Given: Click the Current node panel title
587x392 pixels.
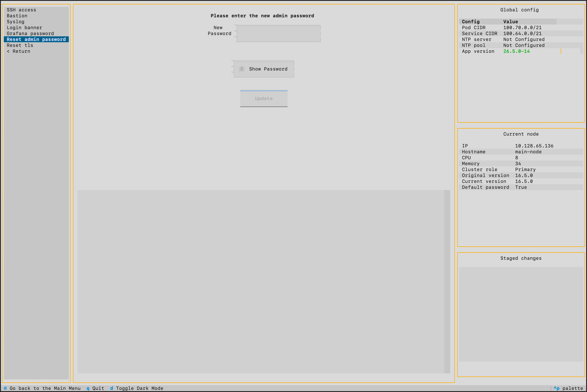Looking at the screenshot, I should 521,134.
